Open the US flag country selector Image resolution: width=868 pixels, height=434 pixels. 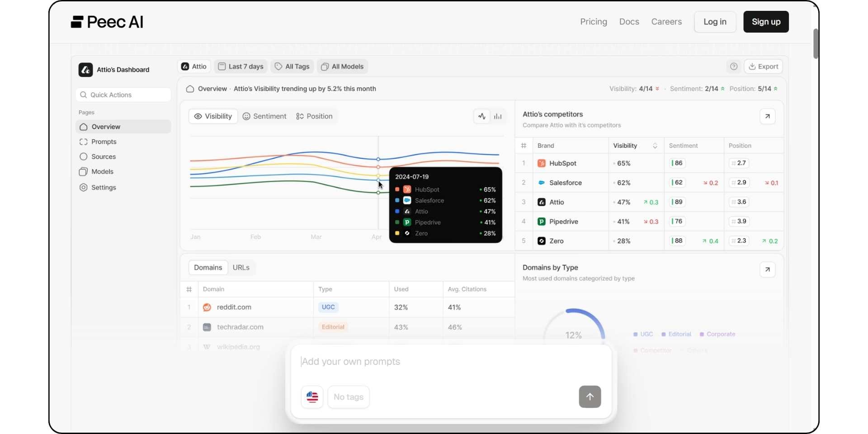(x=312, y=397)
